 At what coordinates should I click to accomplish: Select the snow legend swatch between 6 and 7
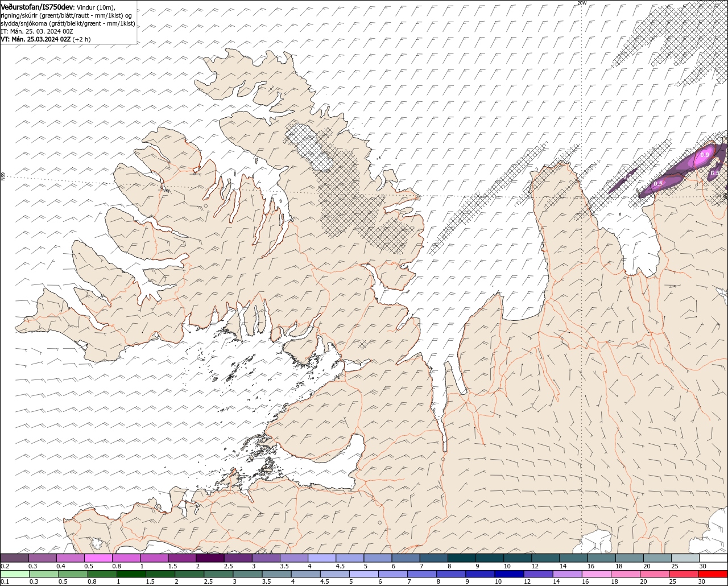[x=406, y=558]
